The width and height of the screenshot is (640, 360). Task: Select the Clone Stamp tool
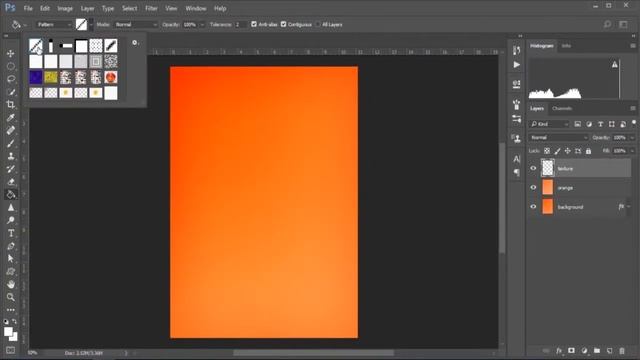click(x=11, y=156)
